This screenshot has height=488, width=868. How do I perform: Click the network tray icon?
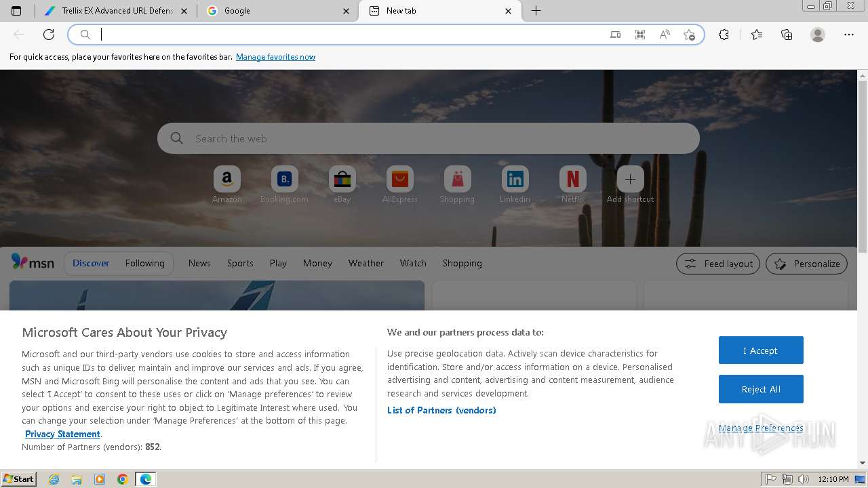coord(787,479)
